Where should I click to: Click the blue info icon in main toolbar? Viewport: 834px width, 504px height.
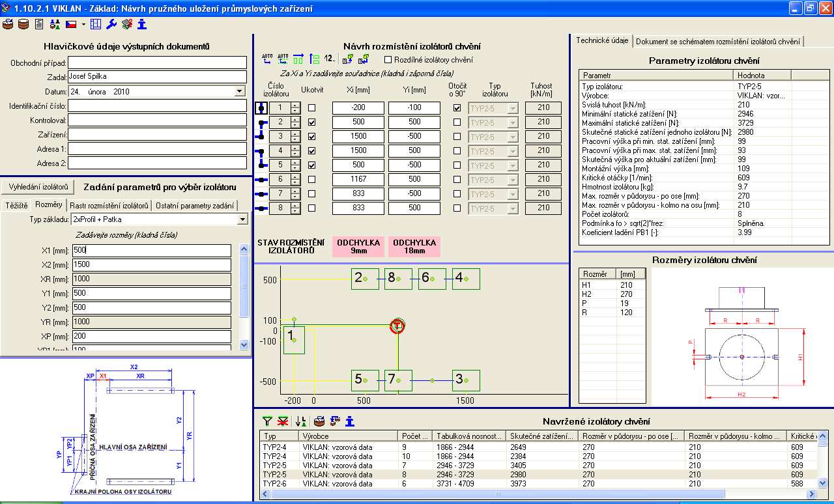141,25
